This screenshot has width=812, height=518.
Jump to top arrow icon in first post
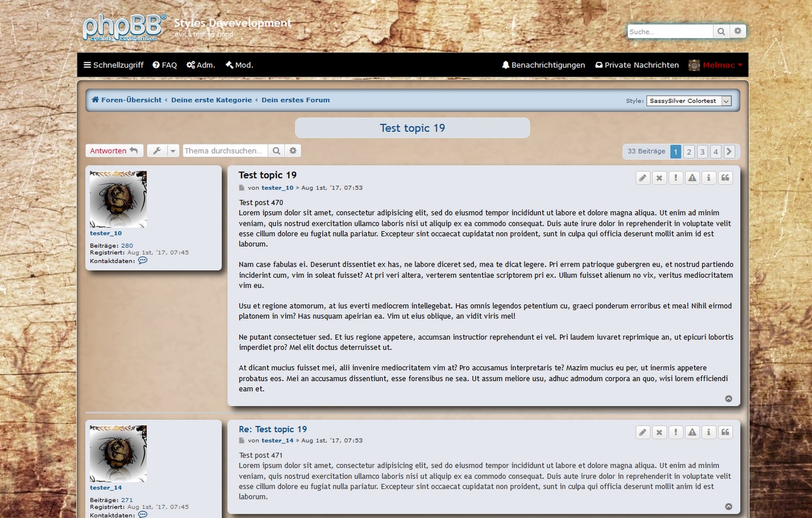point(728,399)
